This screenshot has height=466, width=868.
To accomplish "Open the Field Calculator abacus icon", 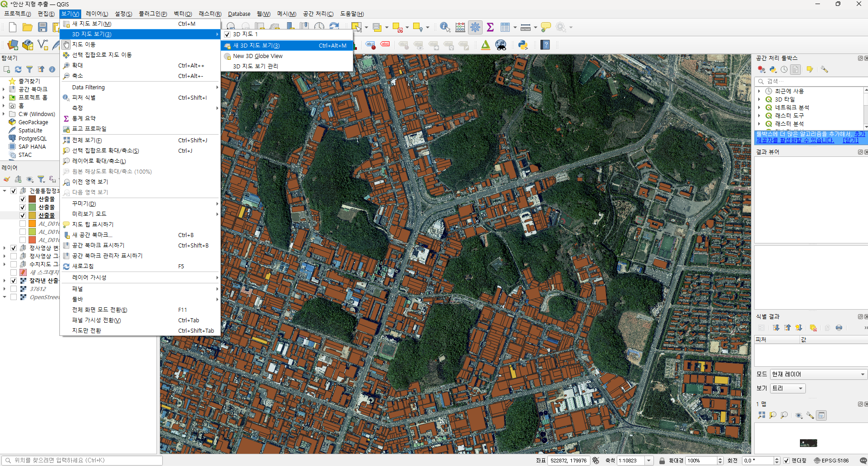I will [x=460, y=27].
